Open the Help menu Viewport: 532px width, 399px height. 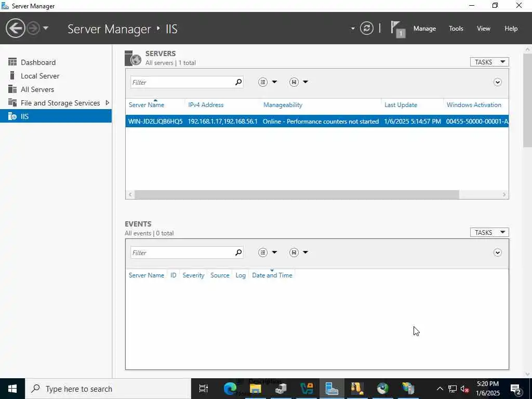pyautogui.click(x=511, y=29)
